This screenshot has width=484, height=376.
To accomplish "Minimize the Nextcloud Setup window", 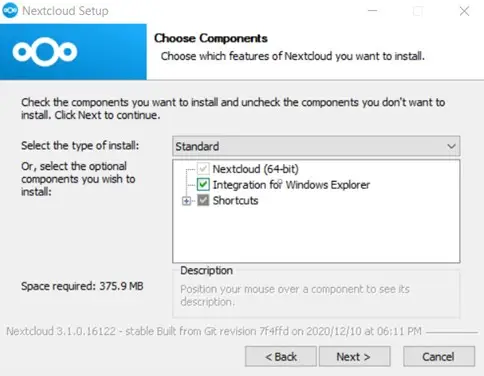I will 372,11.
